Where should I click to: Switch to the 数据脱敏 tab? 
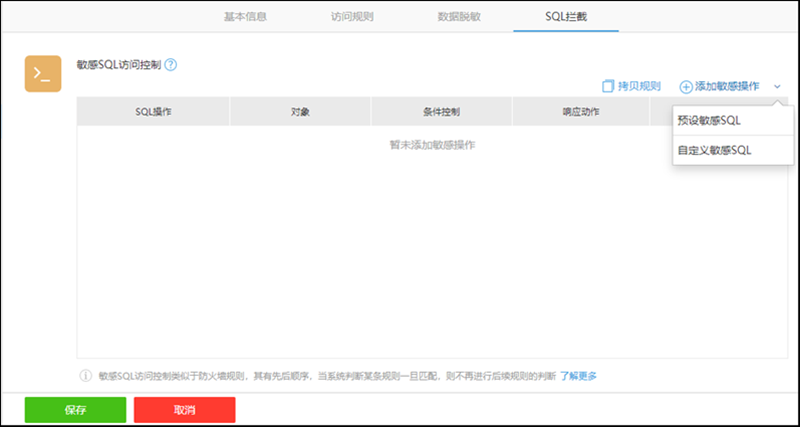click(459, 16)
